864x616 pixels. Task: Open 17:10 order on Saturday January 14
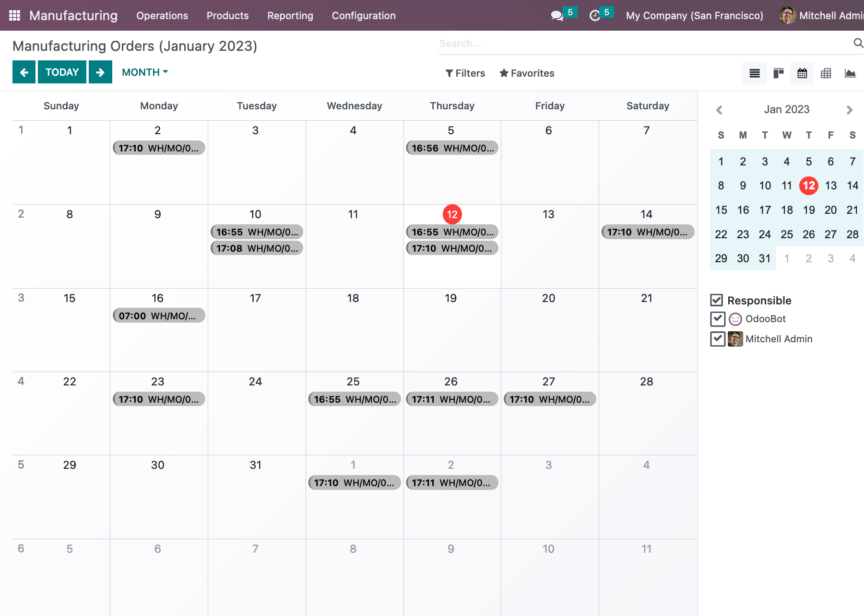tap(648, 232)
